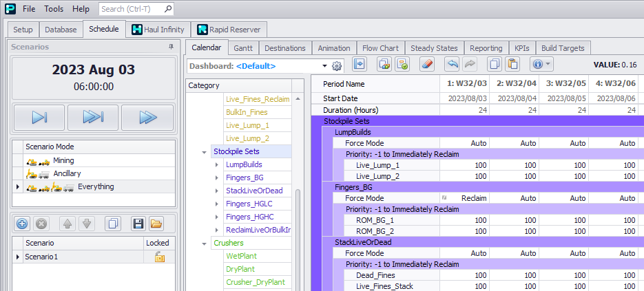Switch to the Gantt tab
Image resolution: width=644 pixels, height=291 pixels.
tap(242, 48)
